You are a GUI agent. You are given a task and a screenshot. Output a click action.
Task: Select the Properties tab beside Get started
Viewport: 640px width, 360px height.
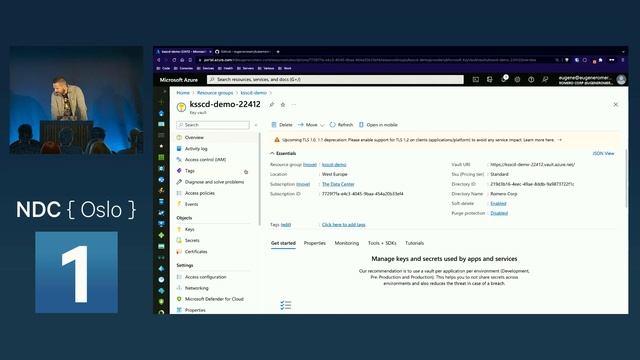[315, 243]
